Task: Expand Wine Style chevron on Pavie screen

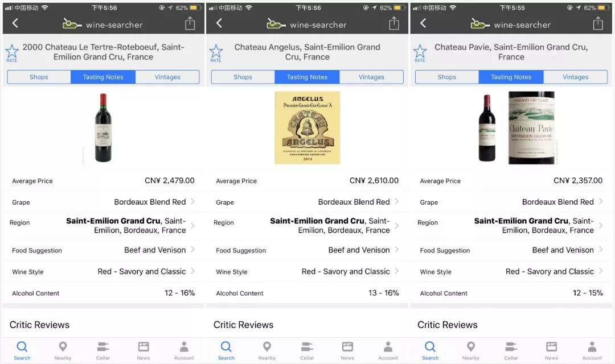Action: (x=600, y=271)
